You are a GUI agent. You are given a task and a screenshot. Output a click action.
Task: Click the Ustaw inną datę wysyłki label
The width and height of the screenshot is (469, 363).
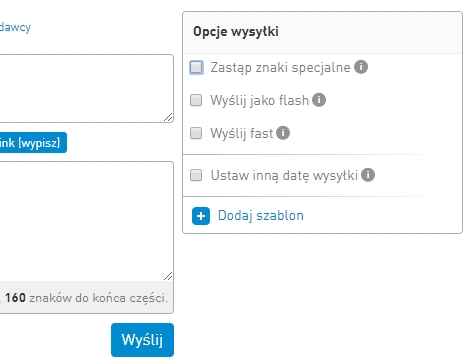[x=284, y=175]
